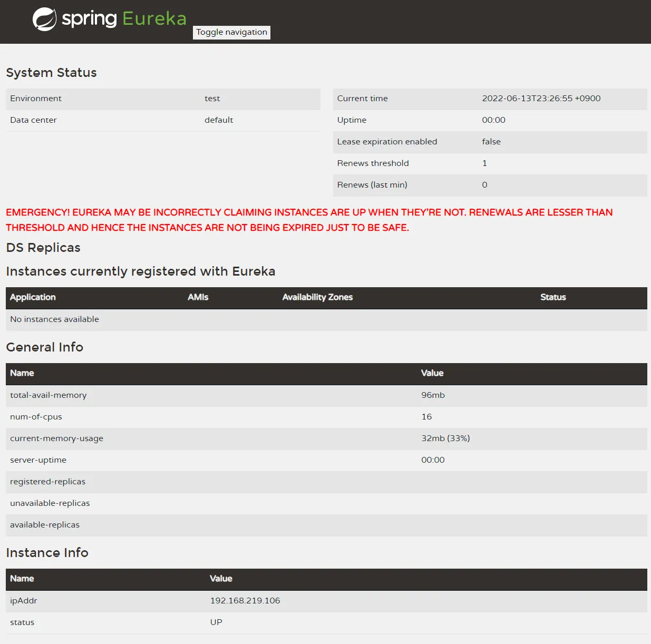Screen dimensions: 651x644
Task: Click the Current time label
Action: coord(363,99)
